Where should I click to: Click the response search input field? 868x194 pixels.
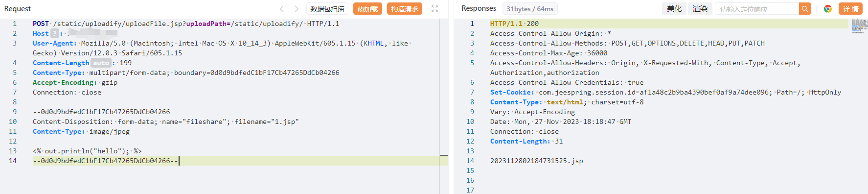point(757,9)
